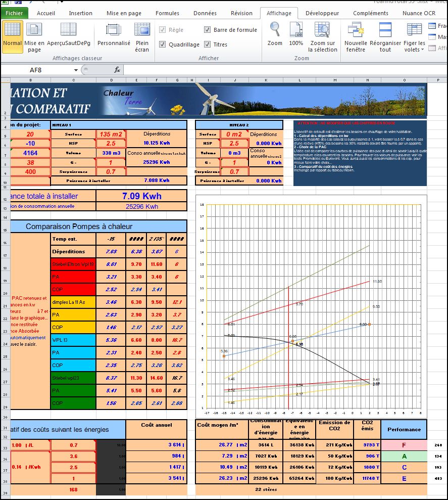The image size is (448, 500).
Task: Click the Temp ext. cell
Action: tap(73, 239)
